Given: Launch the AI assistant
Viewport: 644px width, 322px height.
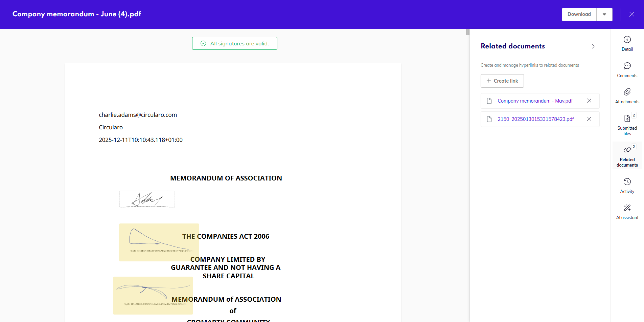Looking at the screenshot, I should [627, 211].
